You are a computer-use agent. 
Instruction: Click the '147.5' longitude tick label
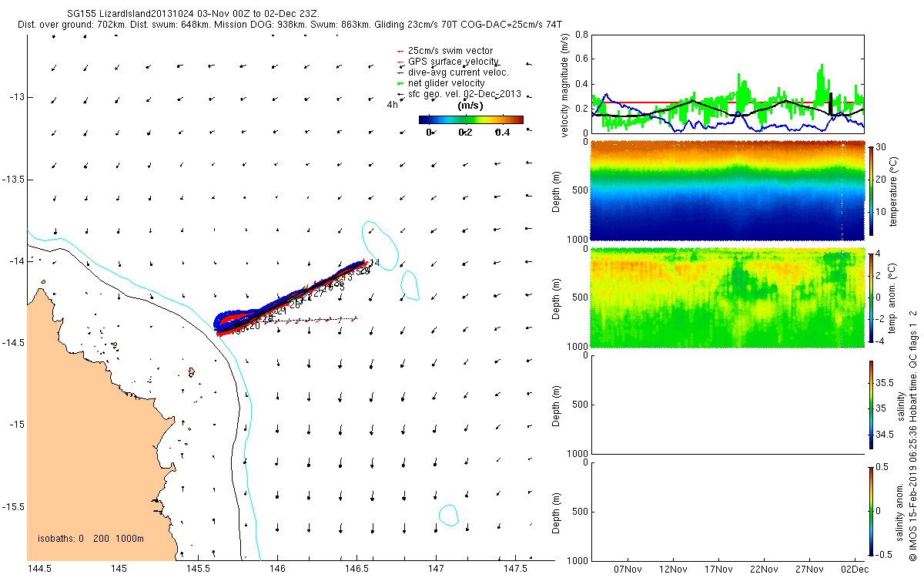pyautogui.click(x=515, y=569)
